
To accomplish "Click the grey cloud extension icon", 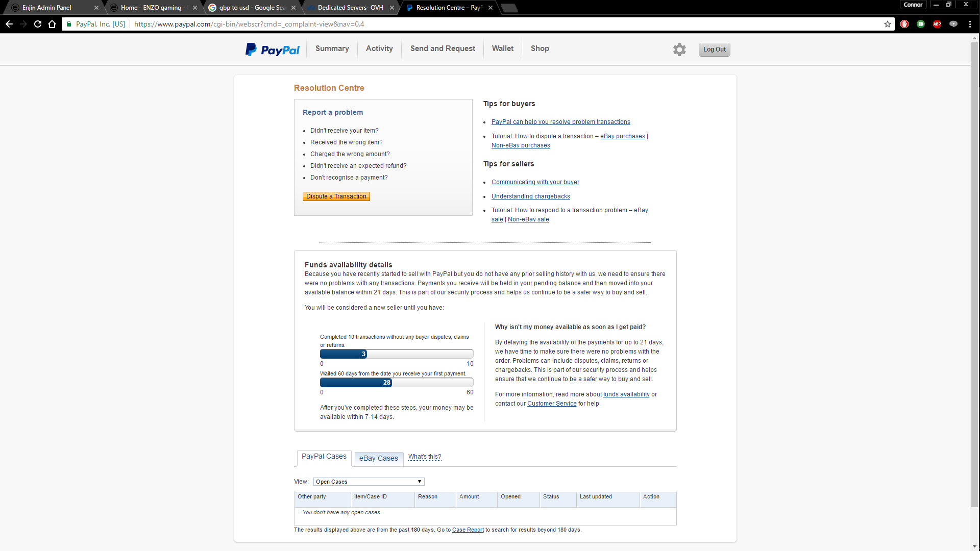I will pyautogui.click(x=953, y=24).
